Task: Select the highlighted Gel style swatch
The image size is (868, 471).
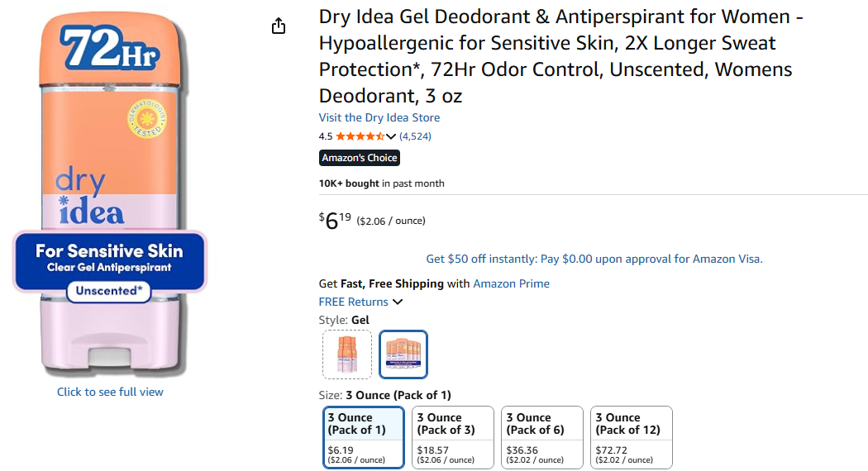Action: pos(403,354)
